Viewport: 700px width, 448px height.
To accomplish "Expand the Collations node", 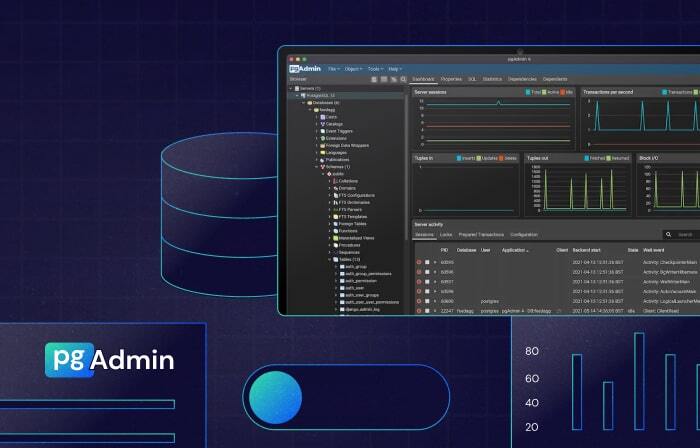I will pos(330,181).
